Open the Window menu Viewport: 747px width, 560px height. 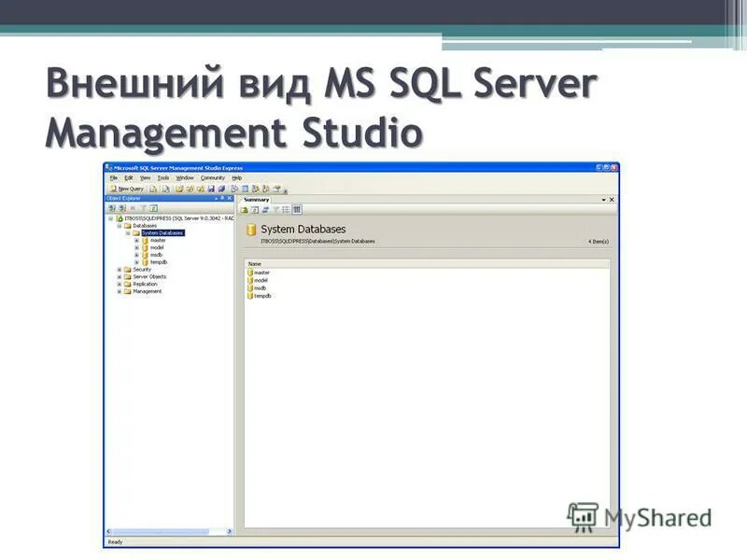185,177
